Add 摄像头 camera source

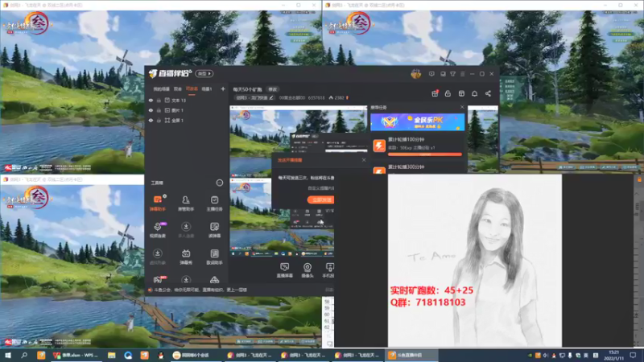pyautogui.click(x=308, y=270)
